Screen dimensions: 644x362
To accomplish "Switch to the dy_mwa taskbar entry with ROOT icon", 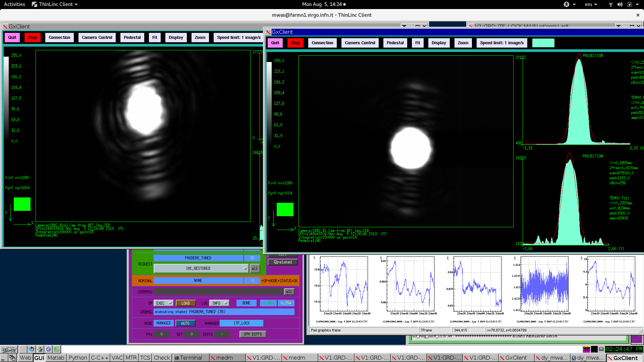I will click(x=589, y=358).
